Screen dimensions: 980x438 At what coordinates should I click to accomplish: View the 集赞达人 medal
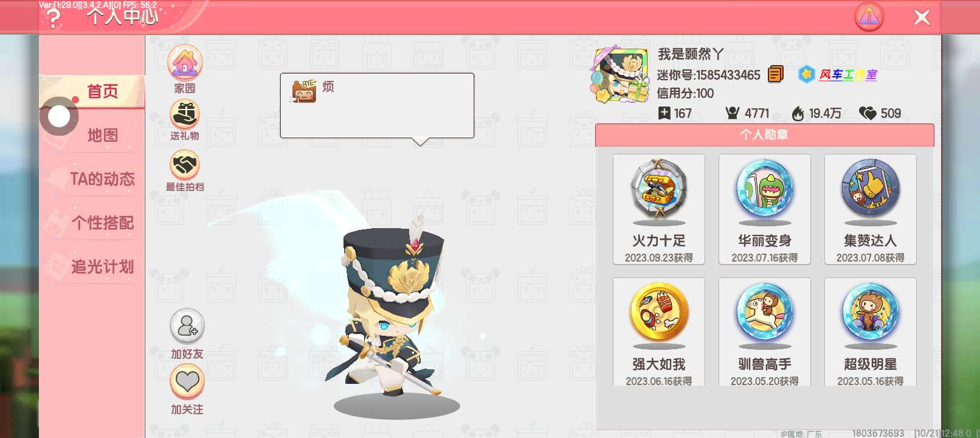click(x=871, y=209)
